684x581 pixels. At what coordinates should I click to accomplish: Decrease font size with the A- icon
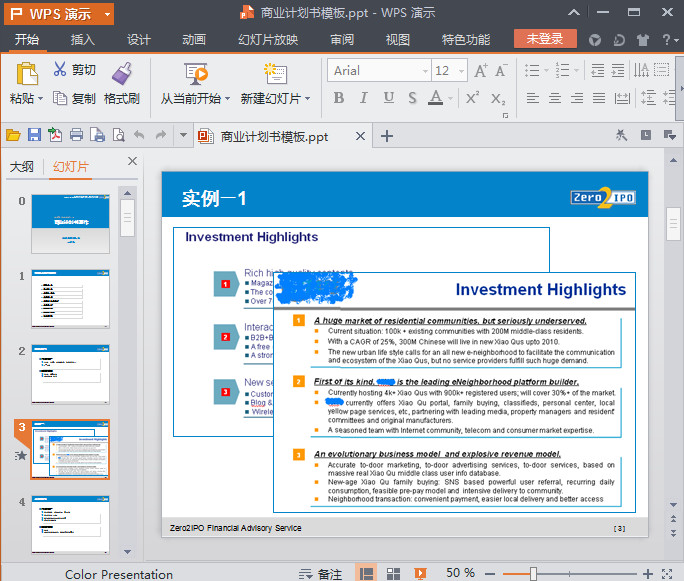[x=501, y=70]
